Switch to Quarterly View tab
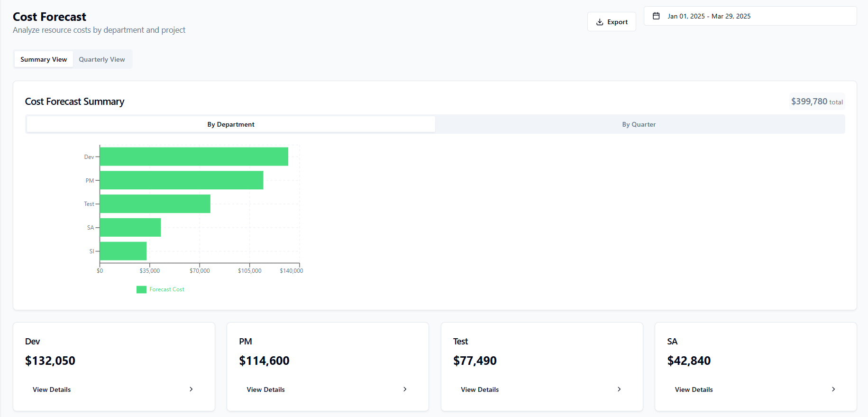 102,59
